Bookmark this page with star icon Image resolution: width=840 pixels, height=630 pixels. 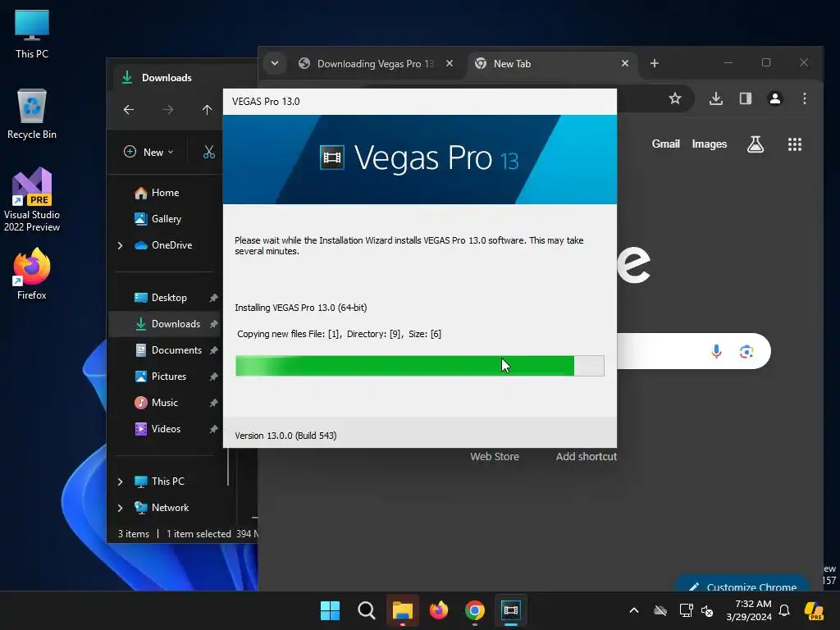tap(675, 98)
